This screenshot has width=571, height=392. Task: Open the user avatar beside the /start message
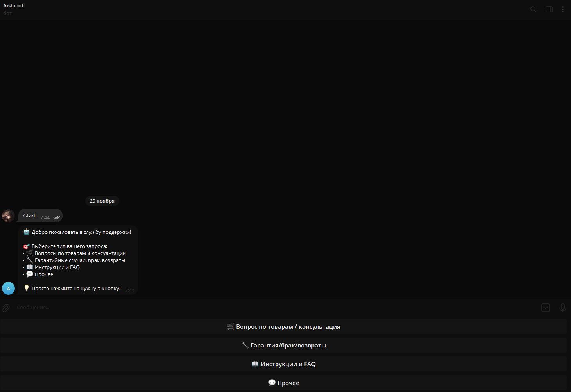[x=8, y=216]
